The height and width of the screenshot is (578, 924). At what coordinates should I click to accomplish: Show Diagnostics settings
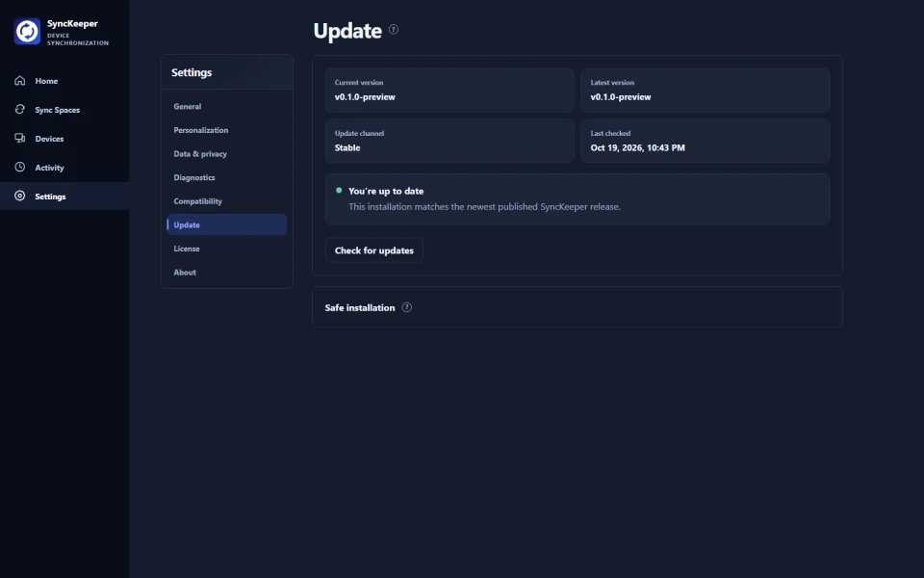point(227,177)
